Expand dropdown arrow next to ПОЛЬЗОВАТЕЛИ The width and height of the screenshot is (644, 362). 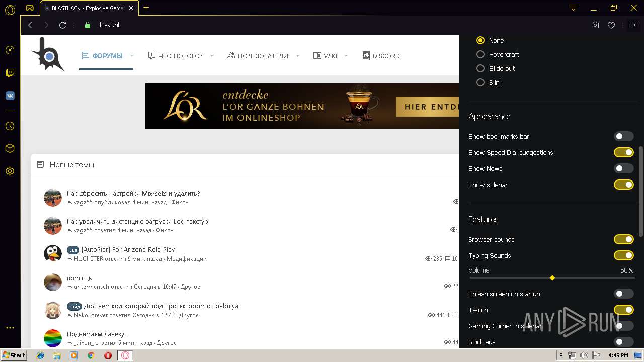tap(298, 56)
